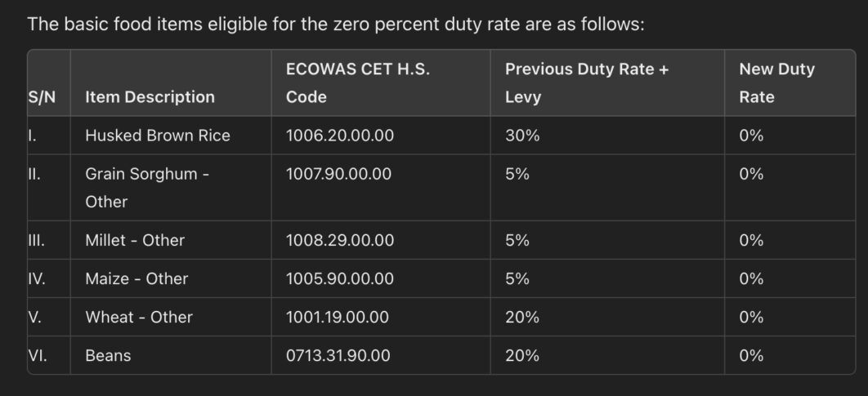The height and width of the screenshot is (396, 868).
Task: Click the H.S. code 1007.90.00.00
Action: click(339, 174)
